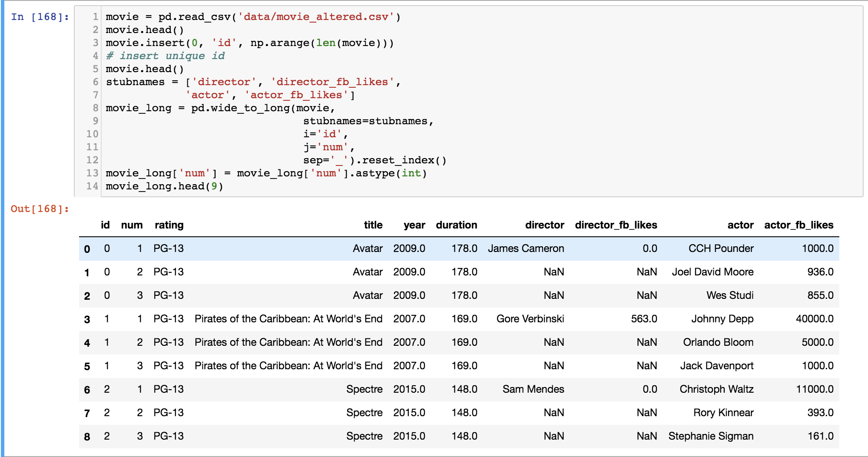The width and height of the screenshot is (868, 457).
Task: Click the 393.0 actor likes value
Action: 821,413
